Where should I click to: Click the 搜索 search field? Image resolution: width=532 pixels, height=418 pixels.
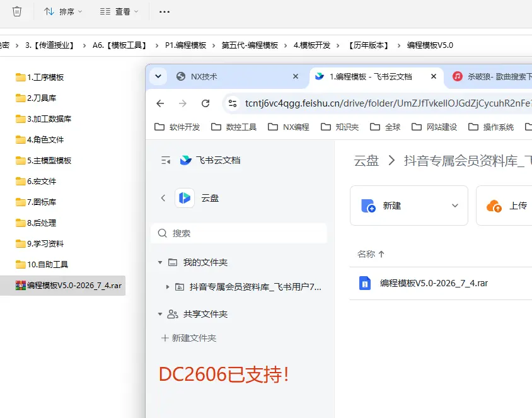pos(239,233)
